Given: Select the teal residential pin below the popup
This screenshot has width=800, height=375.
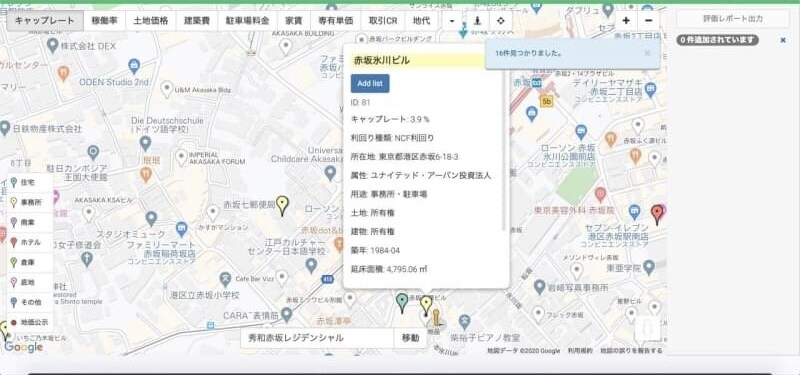Looking at the screenshot, I should pyautogui.click(x=402, y=303).
